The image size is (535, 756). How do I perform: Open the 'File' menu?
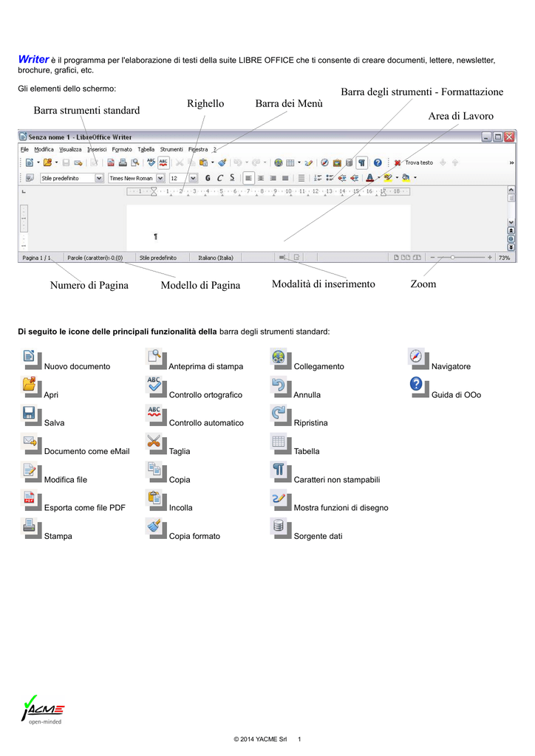click(x=24, y=149)
